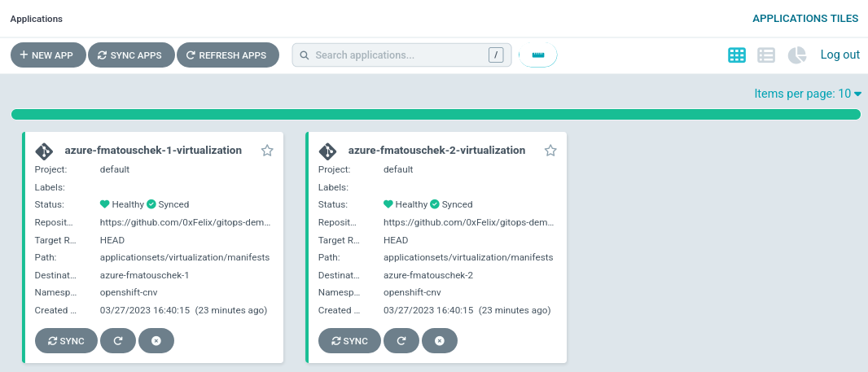This screenshot has height=372, width=868.
Task: Click the NEW APP button
Action: tap(49, 55)
